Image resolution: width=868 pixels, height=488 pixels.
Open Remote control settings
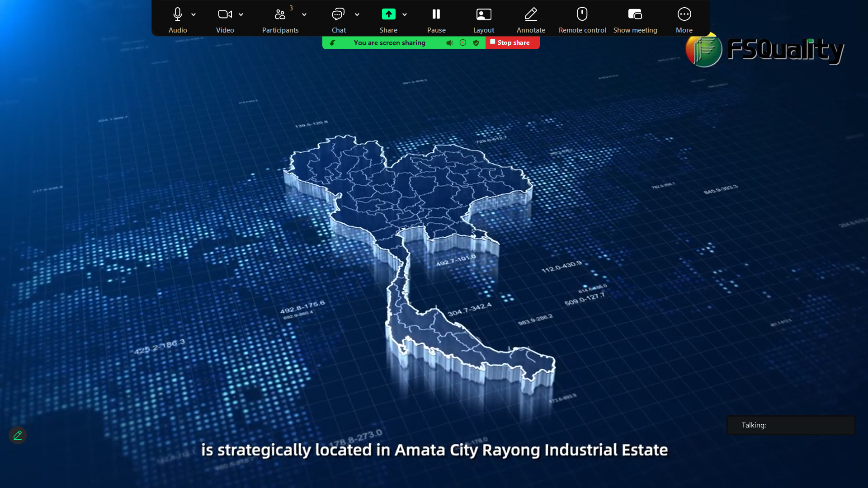[582, 14]
